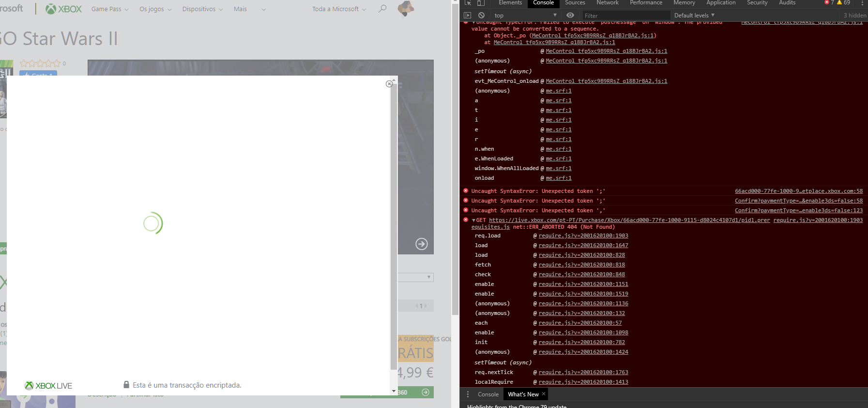Open the me.srf:1 link beside onload
This screenshot has width=868, height=408.
coord(559,178)
